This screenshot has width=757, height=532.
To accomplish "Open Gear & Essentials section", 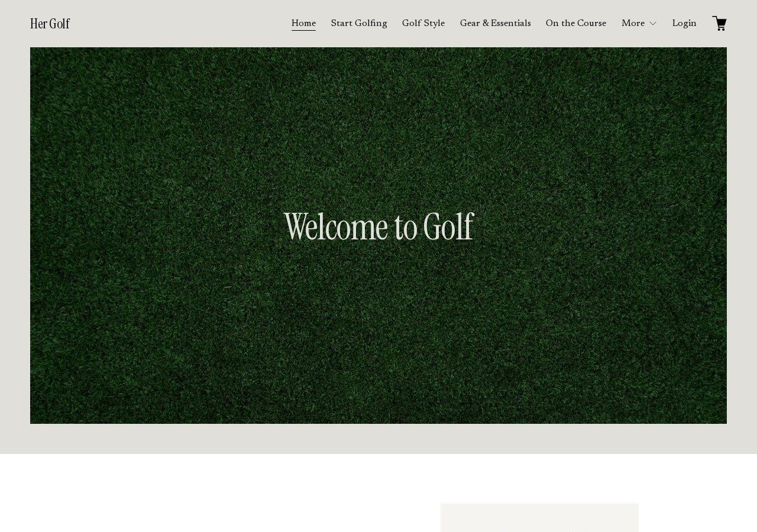I will (496, 24).
